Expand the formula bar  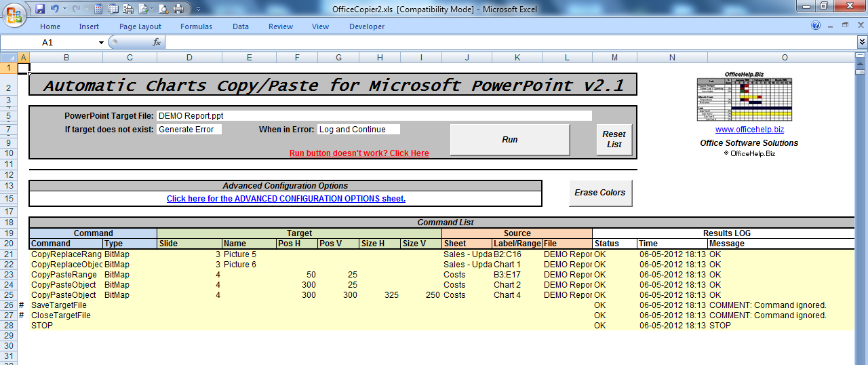(x=862, y=42)
